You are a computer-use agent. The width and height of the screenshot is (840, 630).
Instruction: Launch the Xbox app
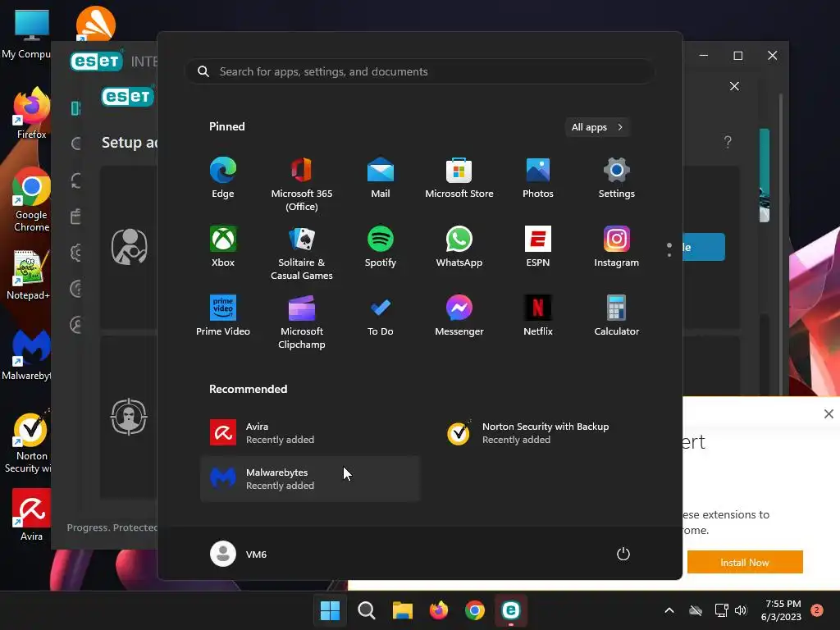coord(223,247)
